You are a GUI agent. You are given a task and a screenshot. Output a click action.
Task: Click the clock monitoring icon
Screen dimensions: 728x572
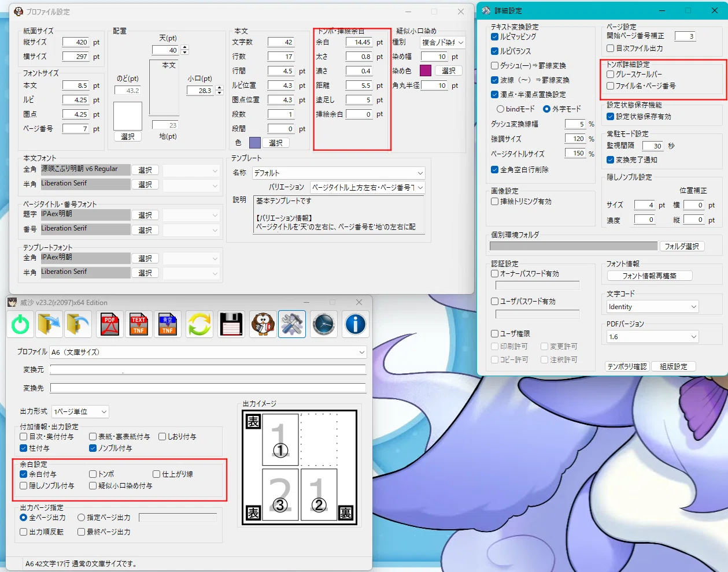(324, 324)
